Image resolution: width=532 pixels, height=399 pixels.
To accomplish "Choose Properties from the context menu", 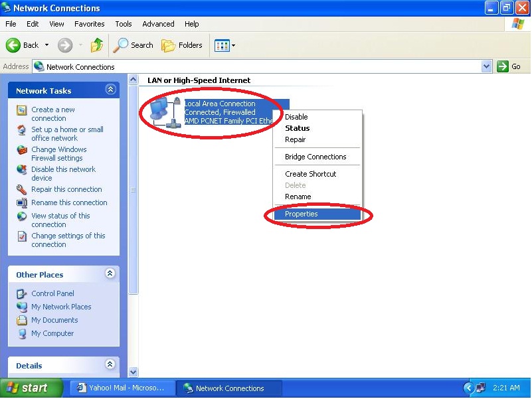I will click(x=317, y=214).
